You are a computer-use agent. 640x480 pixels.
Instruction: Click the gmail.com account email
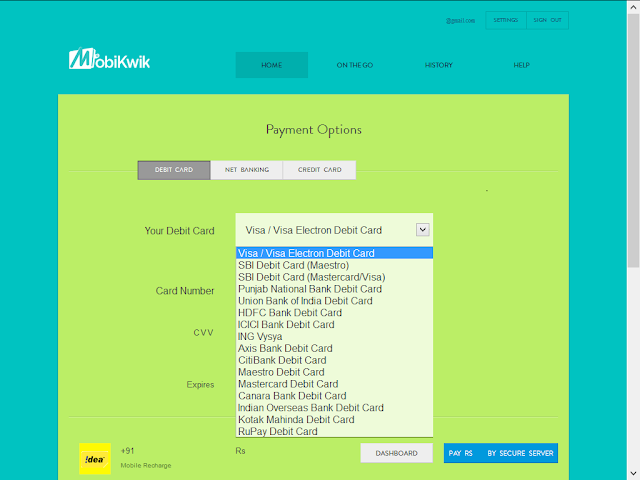[460, 20]
